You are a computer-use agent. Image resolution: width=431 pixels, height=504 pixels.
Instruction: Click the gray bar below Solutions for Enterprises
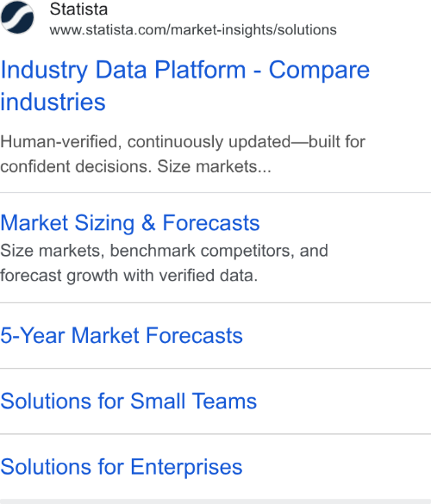point(215,501)
